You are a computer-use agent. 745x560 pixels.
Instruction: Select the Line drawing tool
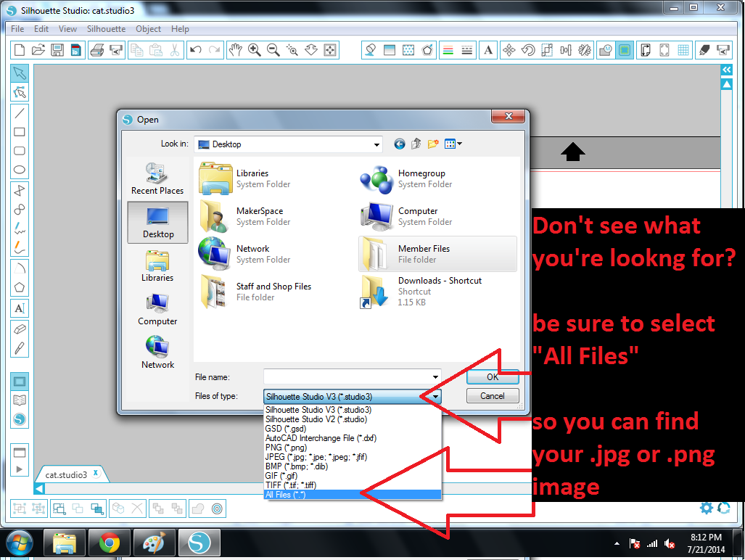(20, 113)
